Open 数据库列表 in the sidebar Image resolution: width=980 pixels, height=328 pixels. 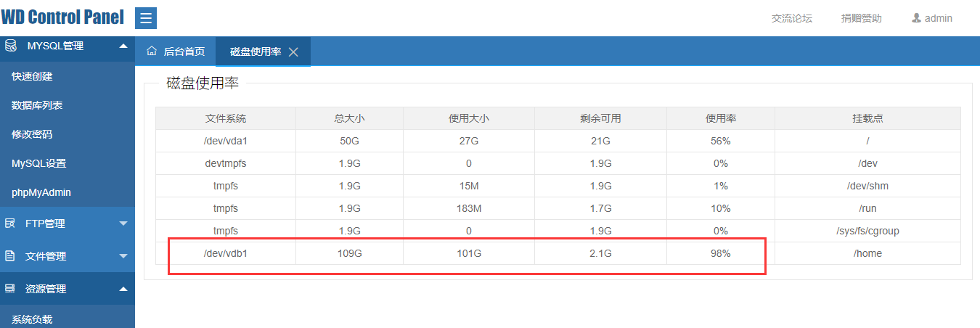[x=68, y=105]
